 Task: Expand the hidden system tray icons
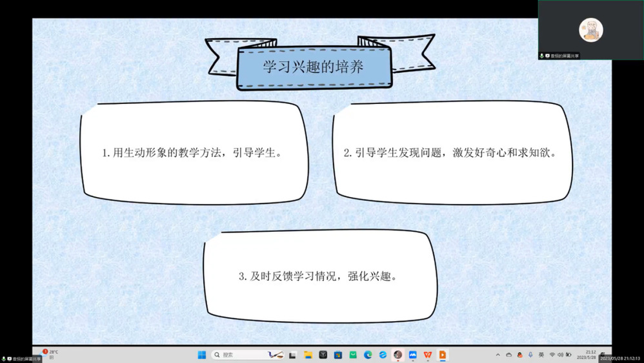[x=498, y=355]
